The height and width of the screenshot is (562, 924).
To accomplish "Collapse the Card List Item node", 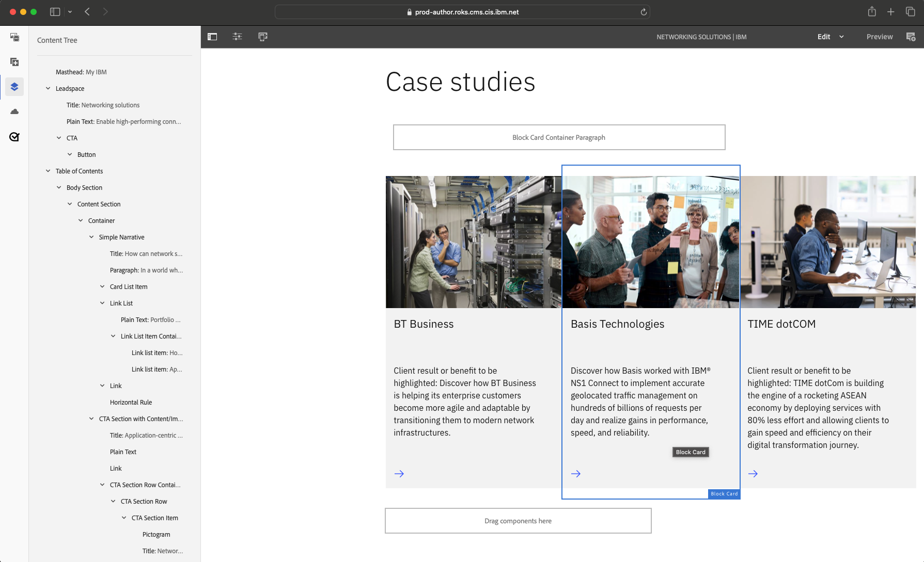I will [x=102, y=286].
